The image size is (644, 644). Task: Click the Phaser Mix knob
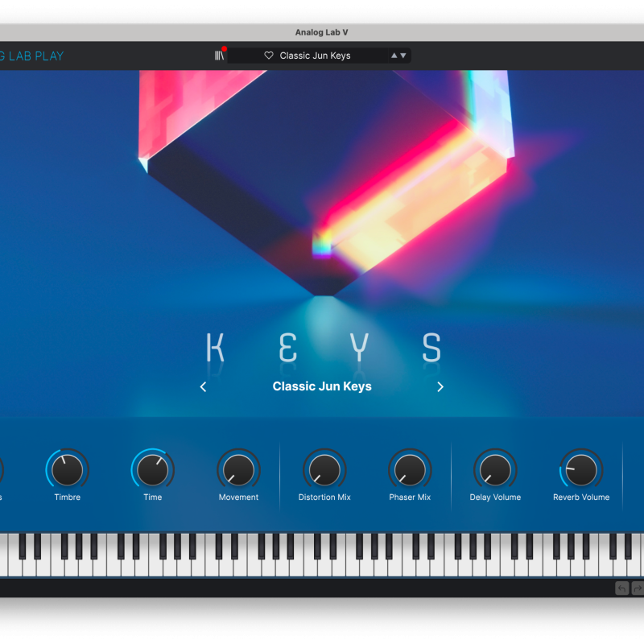click(x=410, y=470)
